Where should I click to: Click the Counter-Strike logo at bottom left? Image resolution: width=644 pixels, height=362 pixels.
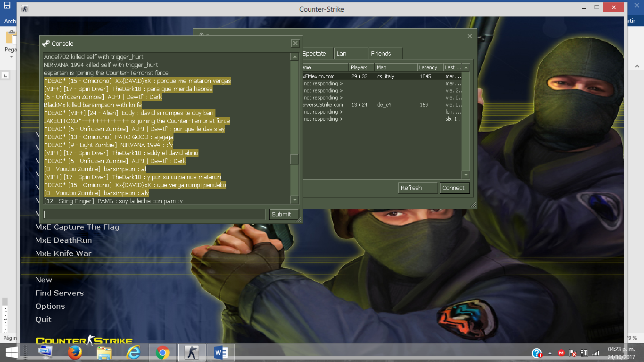coord(84,340)
